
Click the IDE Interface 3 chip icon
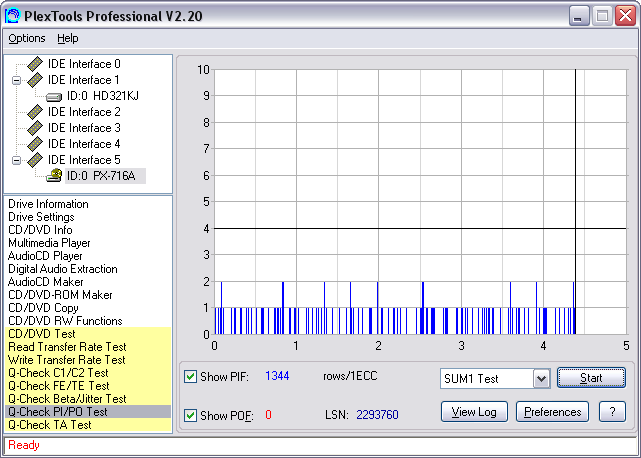pos(35,128)
